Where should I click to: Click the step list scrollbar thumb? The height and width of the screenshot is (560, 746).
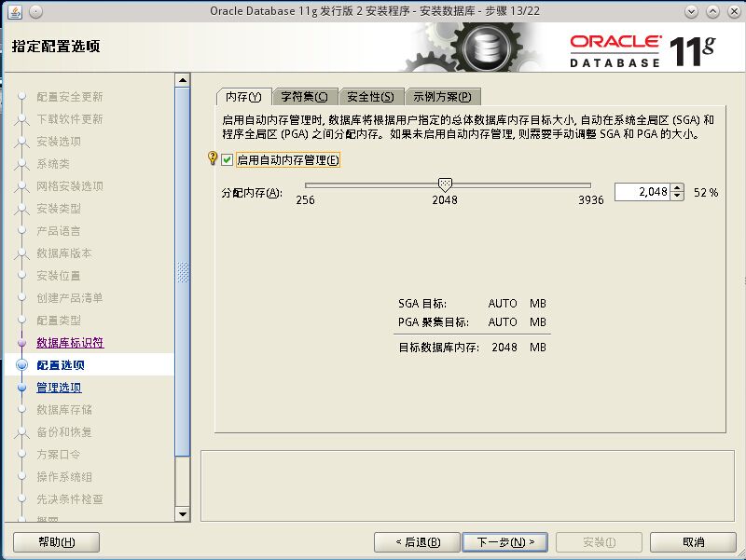coord(183,272)
